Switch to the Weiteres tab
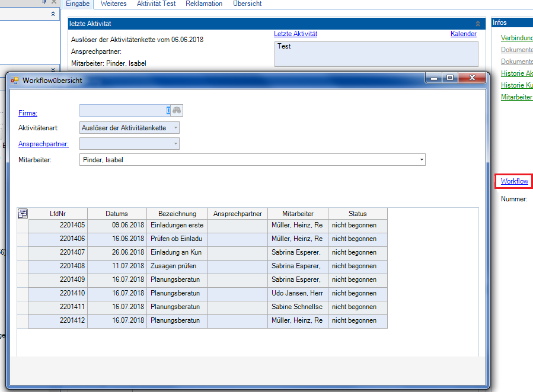This screenshot has width=533, height=392. click(x=113, y=4)
